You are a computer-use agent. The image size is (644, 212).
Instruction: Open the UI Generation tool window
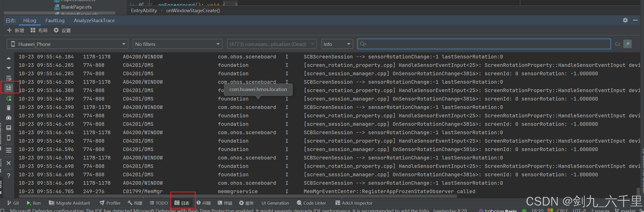point(275,203)
